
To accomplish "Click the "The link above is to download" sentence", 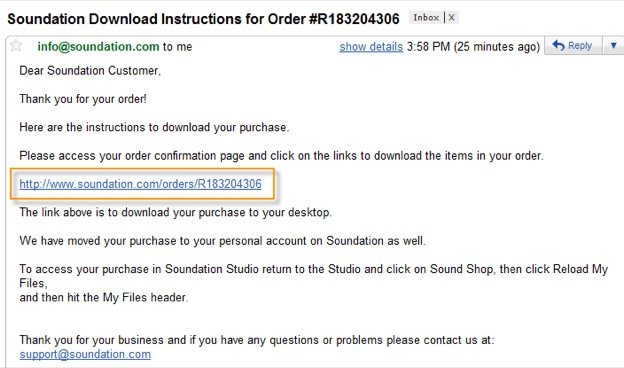I will point(176,212).
